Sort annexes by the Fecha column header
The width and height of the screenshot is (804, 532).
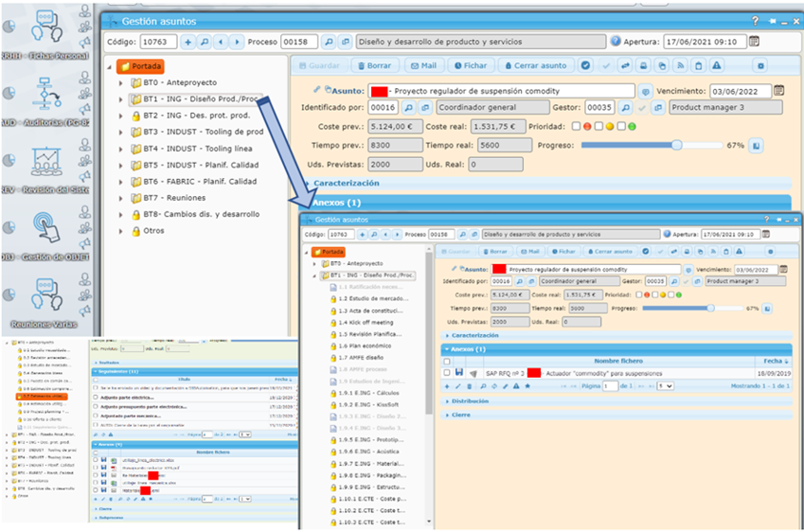coord(775,362)
